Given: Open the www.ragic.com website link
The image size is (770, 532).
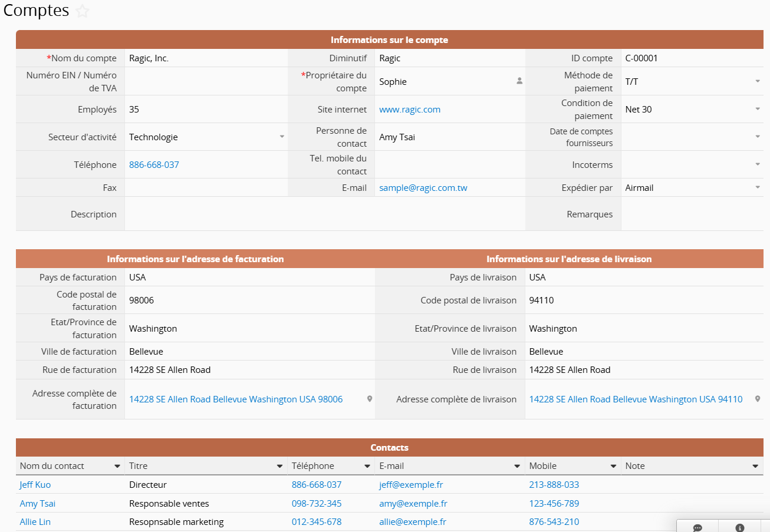Looking at the screenshot, I should (410, 110).
